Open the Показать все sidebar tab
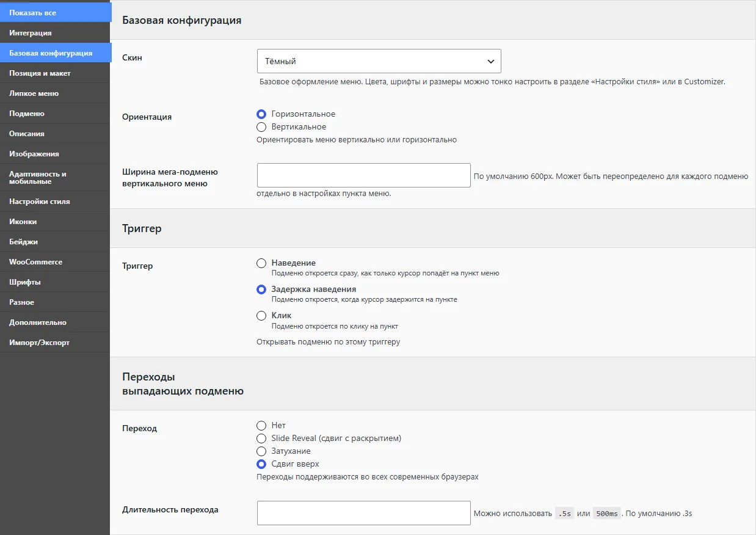Viewport: 756px width, 535px height. tap(55, 12)
